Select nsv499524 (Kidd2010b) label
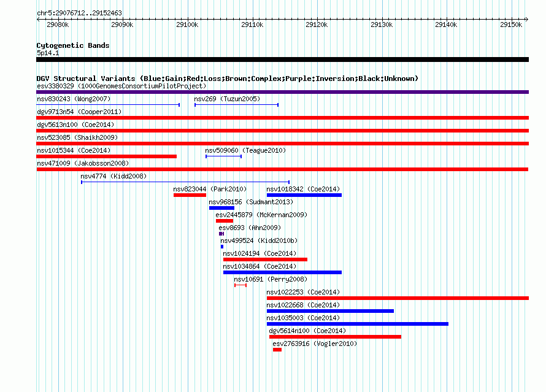This screenshot has height=392, width=546. [259, 240]
